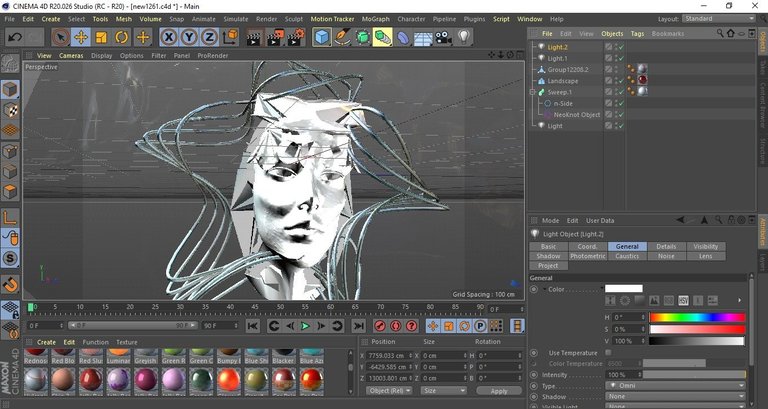768x409 pixels.
Task: Click the Record Active Objects button
Action: [x=380, y=326]
